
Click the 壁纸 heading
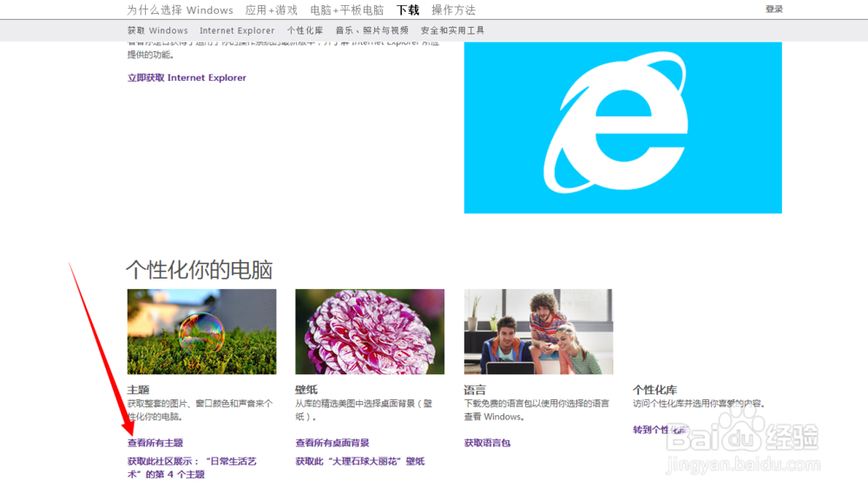point(306,389)
